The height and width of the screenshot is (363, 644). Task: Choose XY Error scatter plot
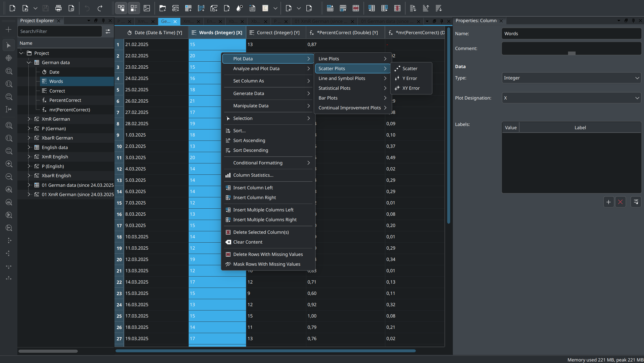[411, 88]
